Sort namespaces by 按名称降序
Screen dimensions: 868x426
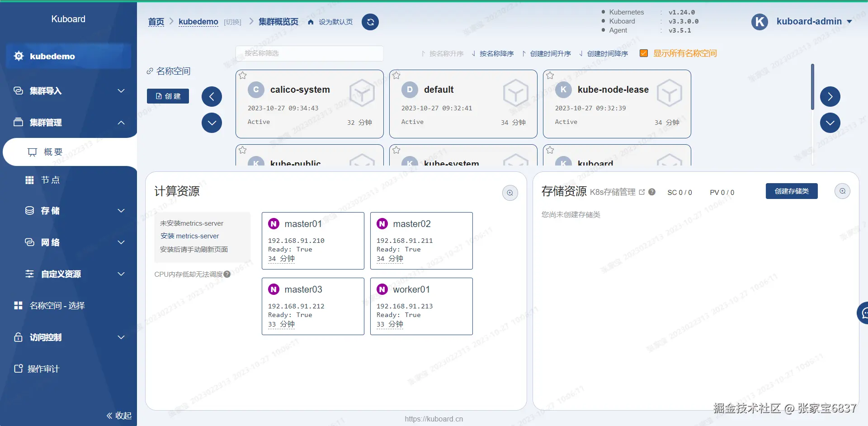493,53
